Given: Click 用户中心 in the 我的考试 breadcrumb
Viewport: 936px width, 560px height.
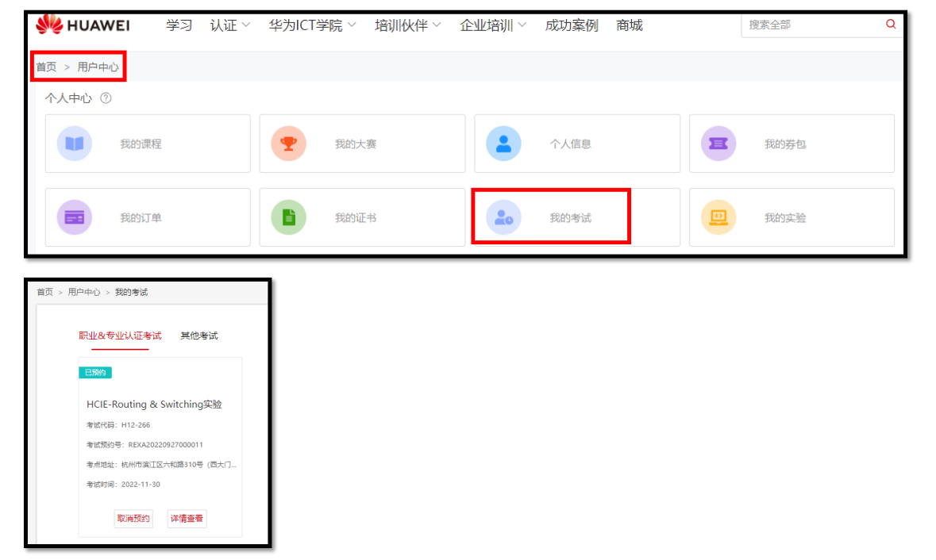Looking at the screenshot, I should tap(84, 292).
